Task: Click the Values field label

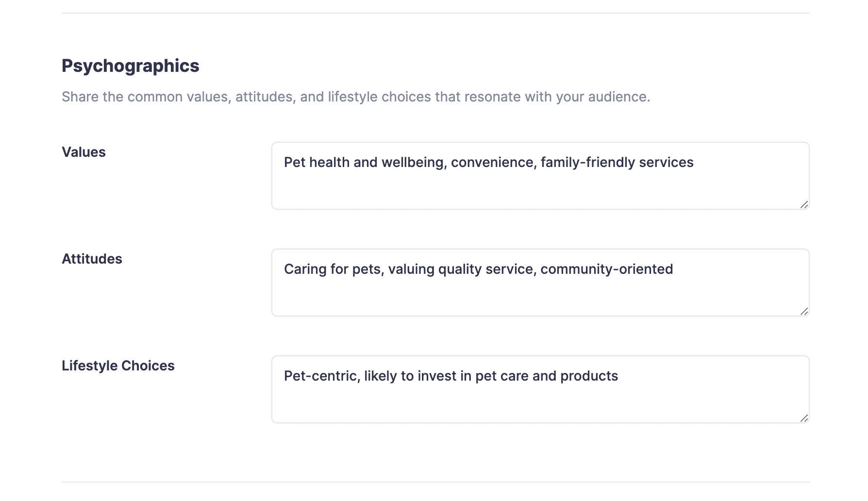Action: click(x=83, y=152)
